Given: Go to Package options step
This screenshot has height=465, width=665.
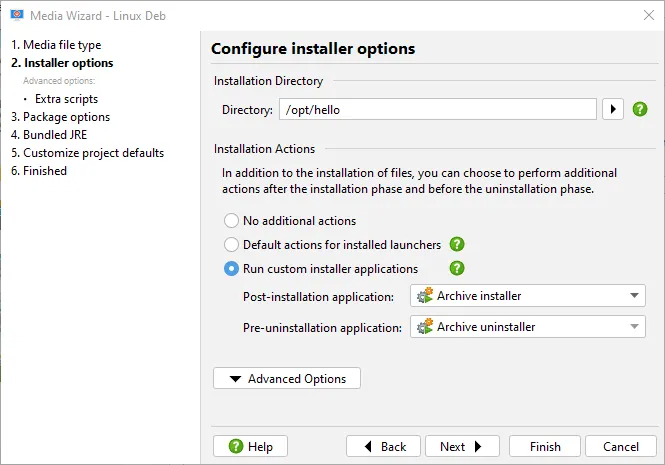Looking at the screenshot, I should coord(60,117).
